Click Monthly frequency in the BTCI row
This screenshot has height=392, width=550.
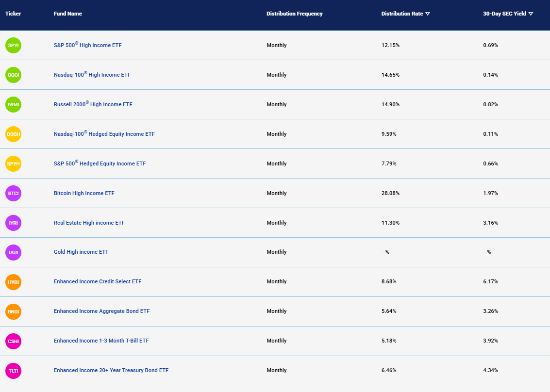point(276,193)
